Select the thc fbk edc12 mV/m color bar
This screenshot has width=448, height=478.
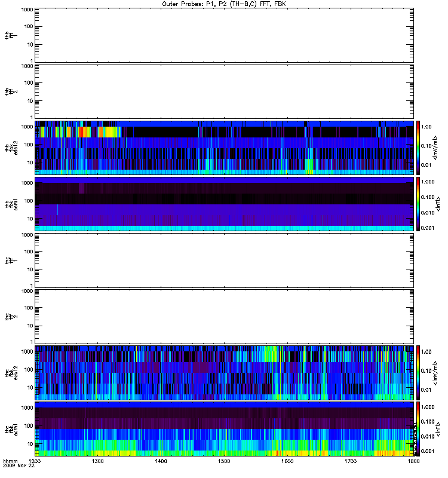(418, 373)
